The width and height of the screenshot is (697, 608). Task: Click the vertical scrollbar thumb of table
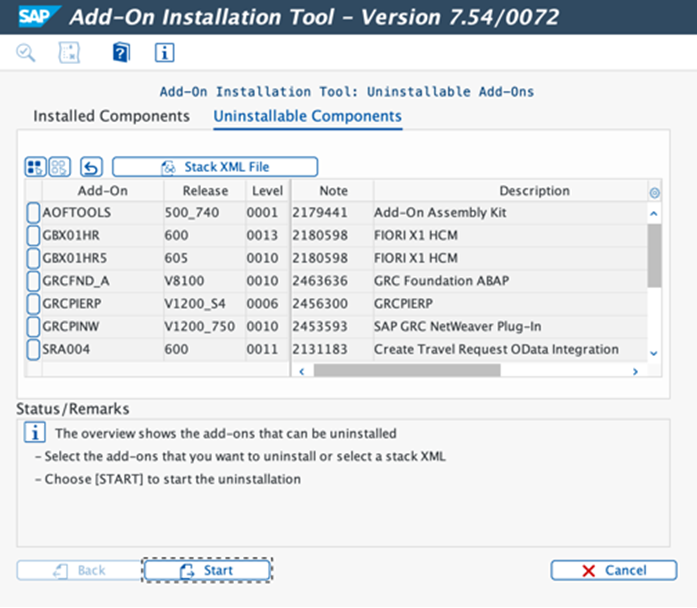pos(654,256)
